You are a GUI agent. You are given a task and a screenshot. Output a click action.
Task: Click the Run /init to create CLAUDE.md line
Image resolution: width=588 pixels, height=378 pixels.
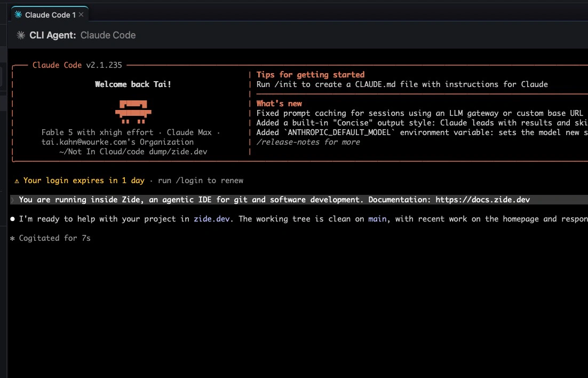pyautogui.click(x=402, y=84)
